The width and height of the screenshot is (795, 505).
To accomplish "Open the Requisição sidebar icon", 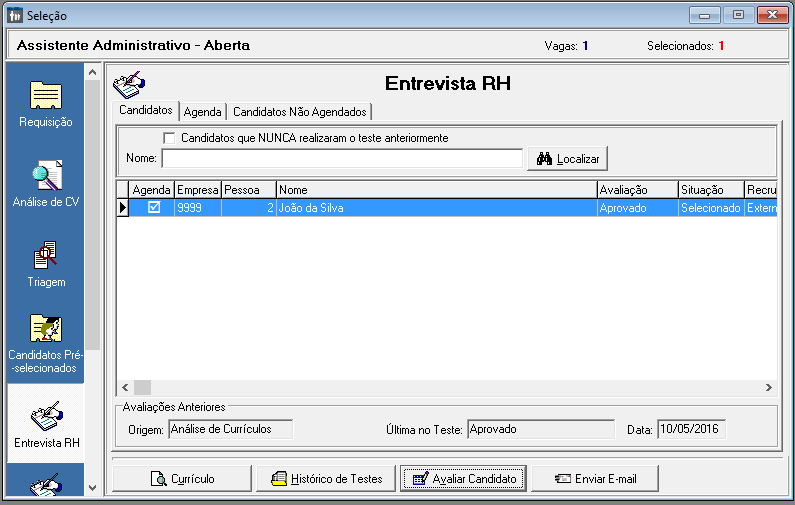I will pyautogui.click(x=46, y=96).
